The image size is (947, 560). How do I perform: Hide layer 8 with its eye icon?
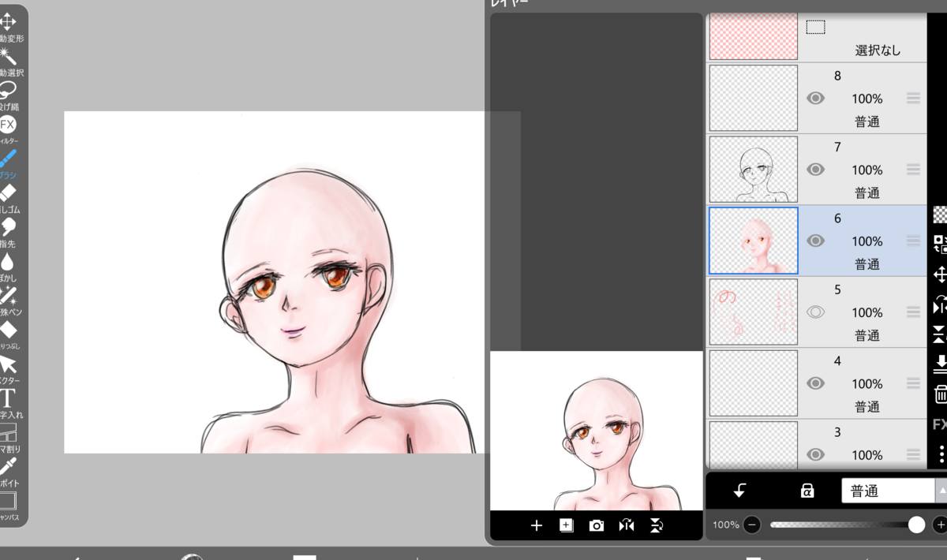click(x=816, y=99)
